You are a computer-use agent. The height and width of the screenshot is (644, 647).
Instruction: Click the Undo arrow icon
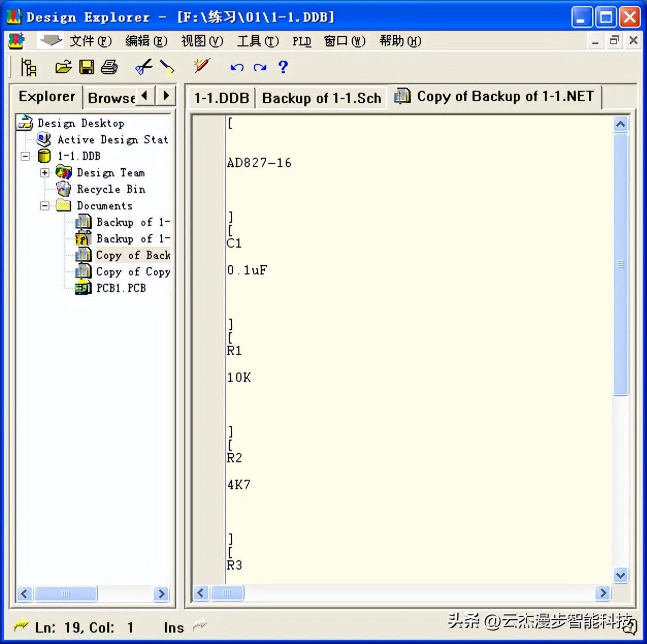point(236,67)
